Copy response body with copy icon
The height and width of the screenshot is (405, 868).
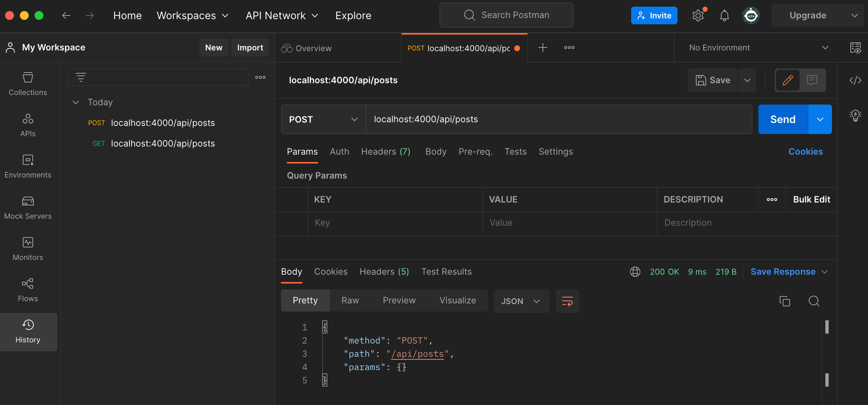point(785,301)
